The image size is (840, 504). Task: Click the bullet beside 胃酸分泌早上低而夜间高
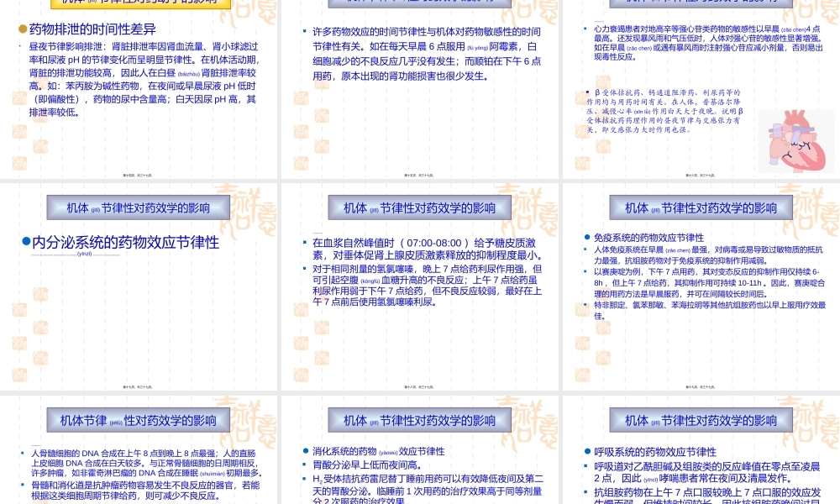click(x=305, y=465)
